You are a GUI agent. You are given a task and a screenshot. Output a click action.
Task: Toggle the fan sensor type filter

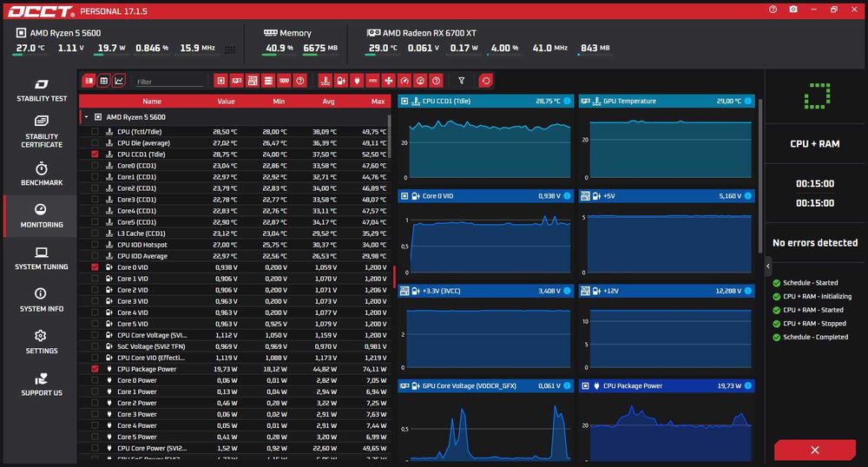(x=389, y=81)
